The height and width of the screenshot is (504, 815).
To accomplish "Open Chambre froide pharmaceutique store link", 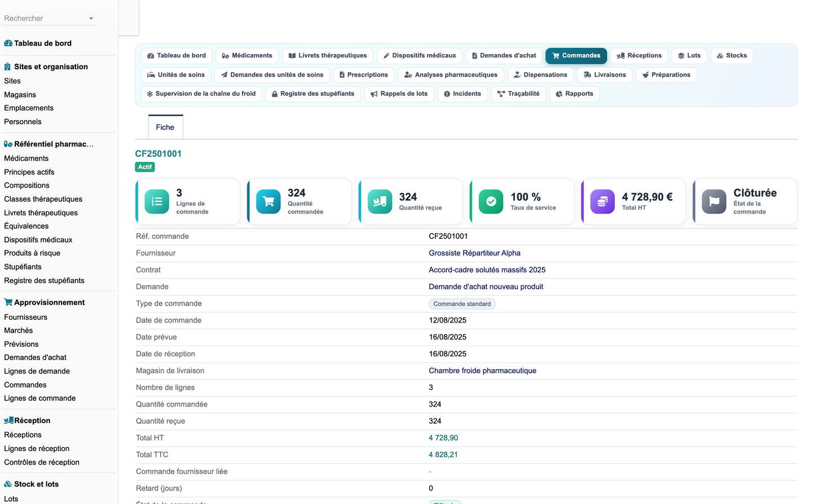I will pyautogui.click(x=482, y=371).
